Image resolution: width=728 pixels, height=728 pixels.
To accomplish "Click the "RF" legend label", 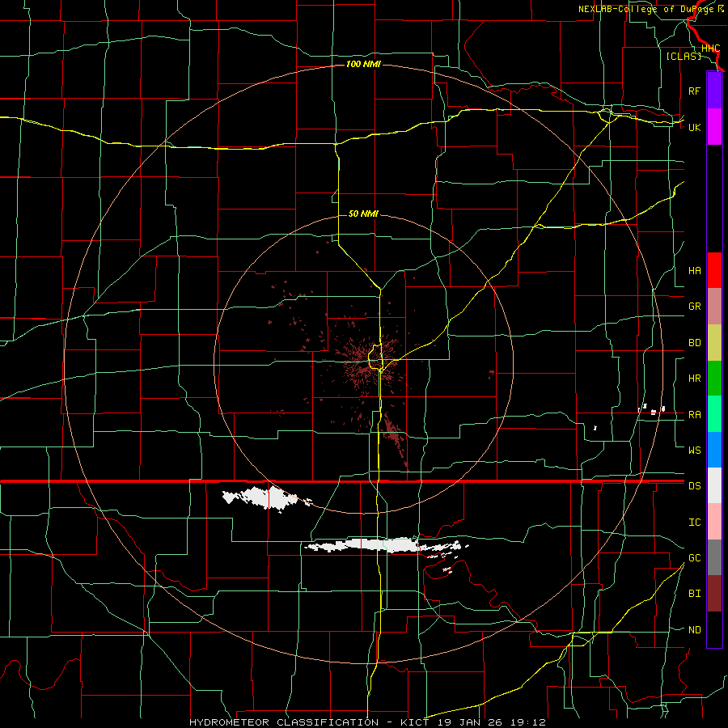I will tap(694, 91).
